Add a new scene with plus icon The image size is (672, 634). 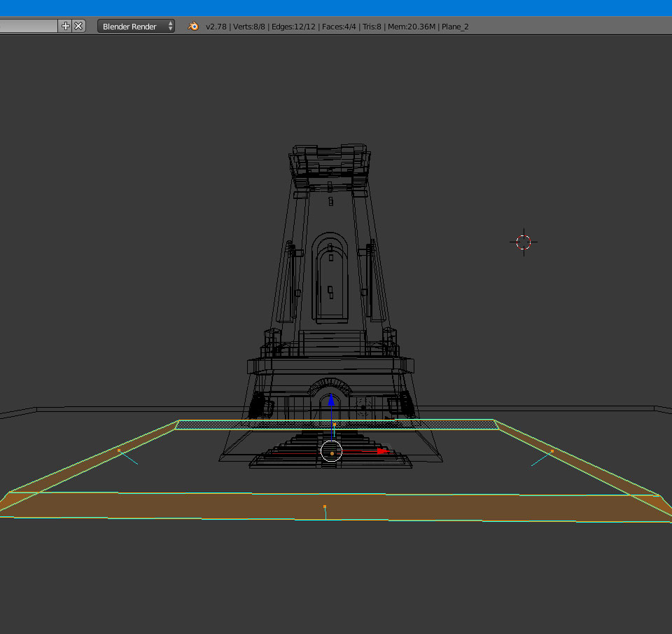click(66, 26)
